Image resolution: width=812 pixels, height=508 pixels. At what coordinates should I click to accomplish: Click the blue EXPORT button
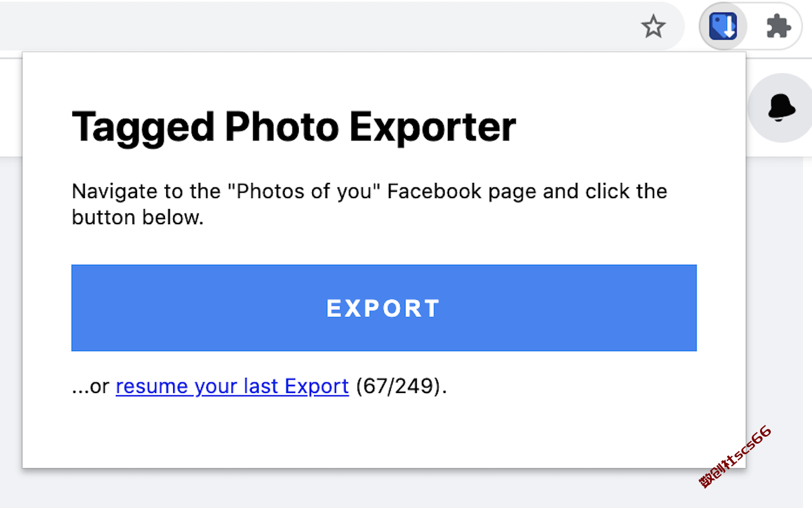(384, 308)
